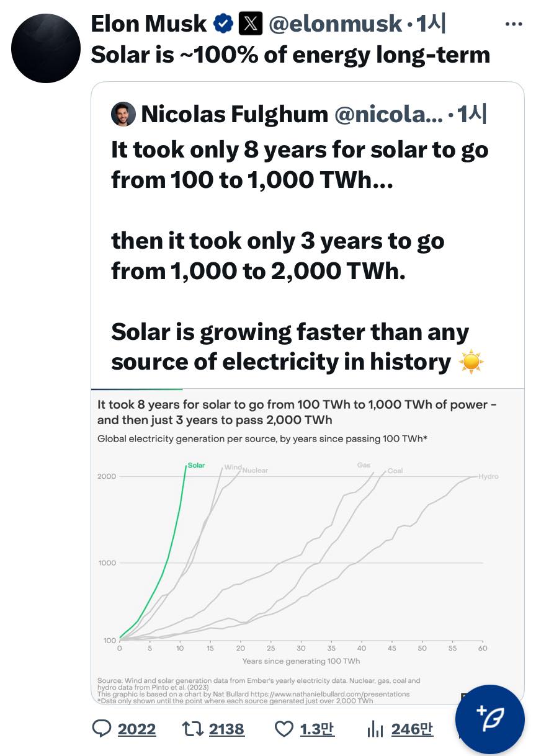View the 2138 reposts count

[226, 729]
